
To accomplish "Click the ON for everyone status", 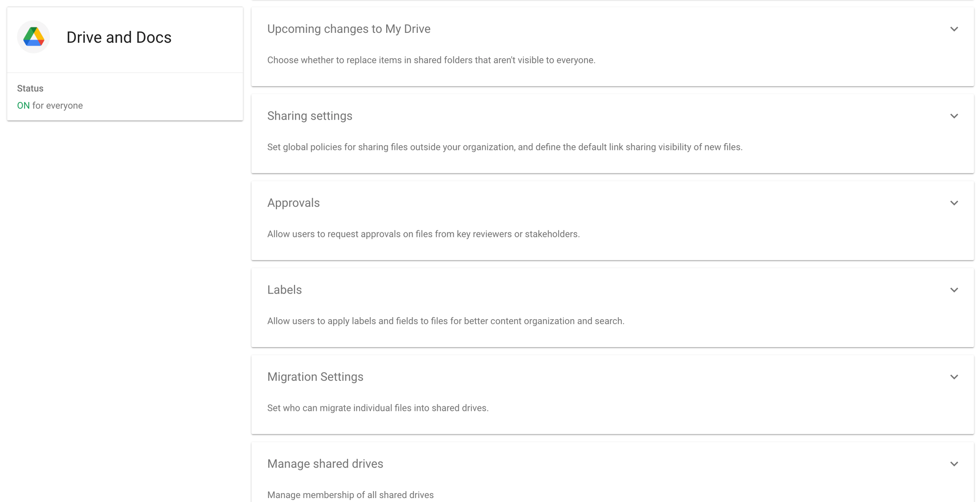I will point(50,105).
